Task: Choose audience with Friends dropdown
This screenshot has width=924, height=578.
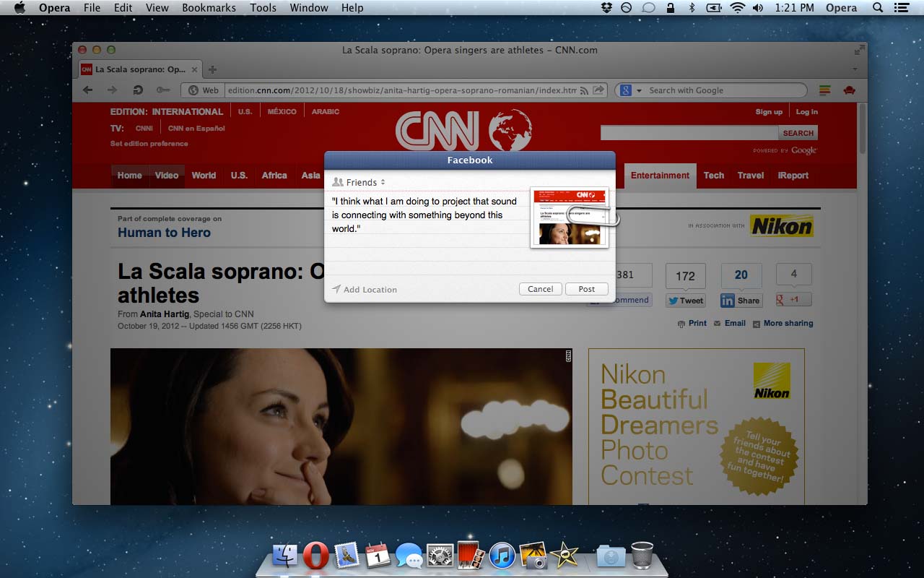Action: tap(359, 182)
